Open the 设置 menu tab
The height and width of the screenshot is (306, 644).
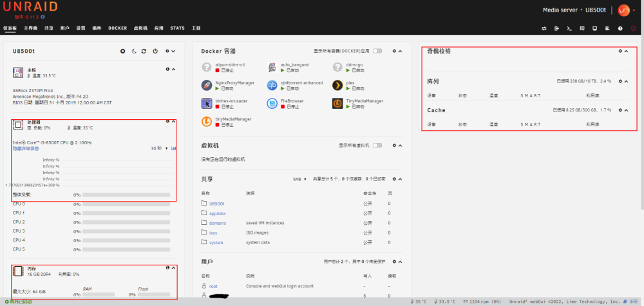(81, 28)
